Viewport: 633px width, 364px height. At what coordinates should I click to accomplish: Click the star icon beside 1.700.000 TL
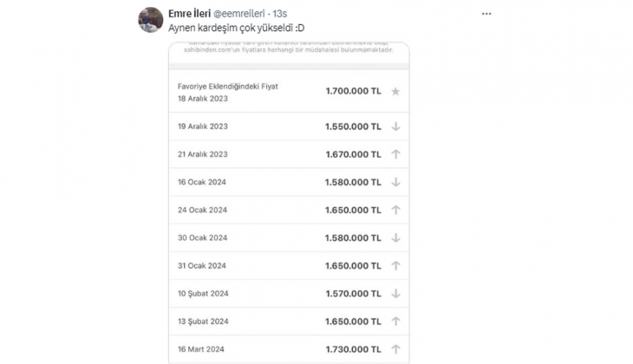pos(395,91)
